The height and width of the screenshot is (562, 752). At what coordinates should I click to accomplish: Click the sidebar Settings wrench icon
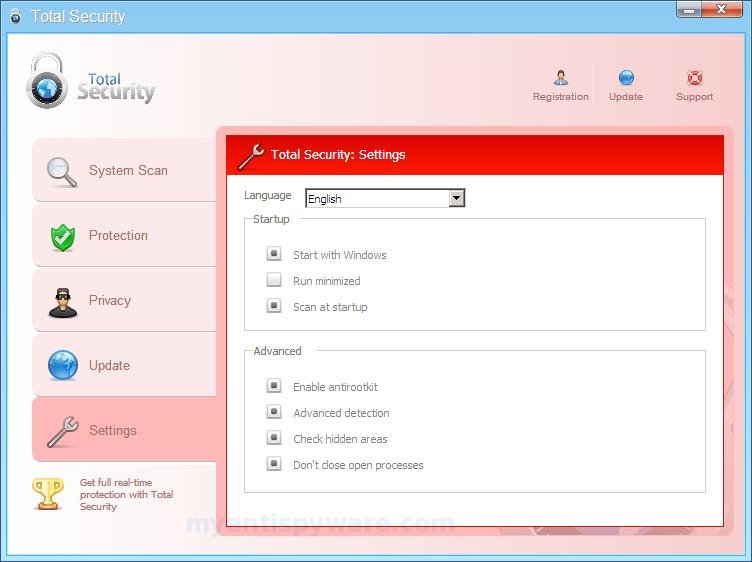pos(63,432)
